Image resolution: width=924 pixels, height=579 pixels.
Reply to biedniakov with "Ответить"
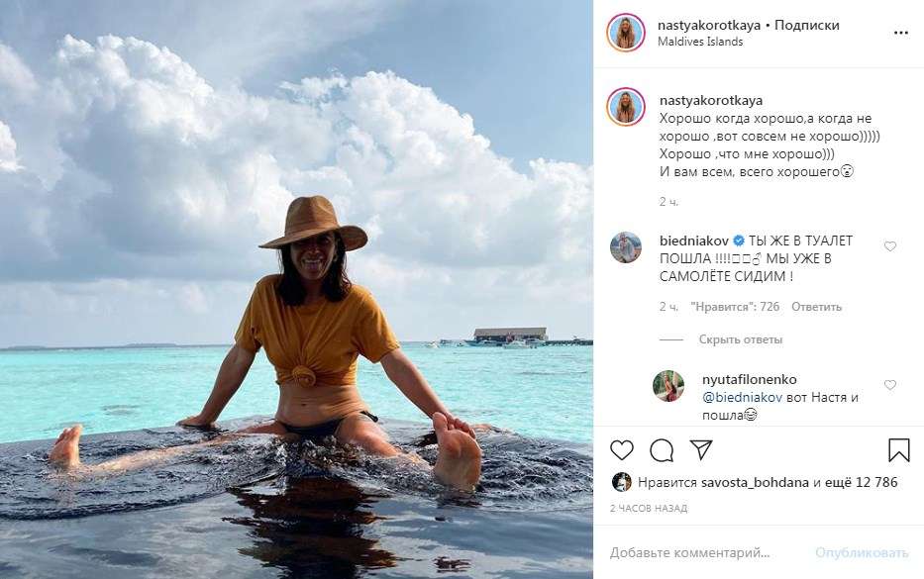click(816, 307)
